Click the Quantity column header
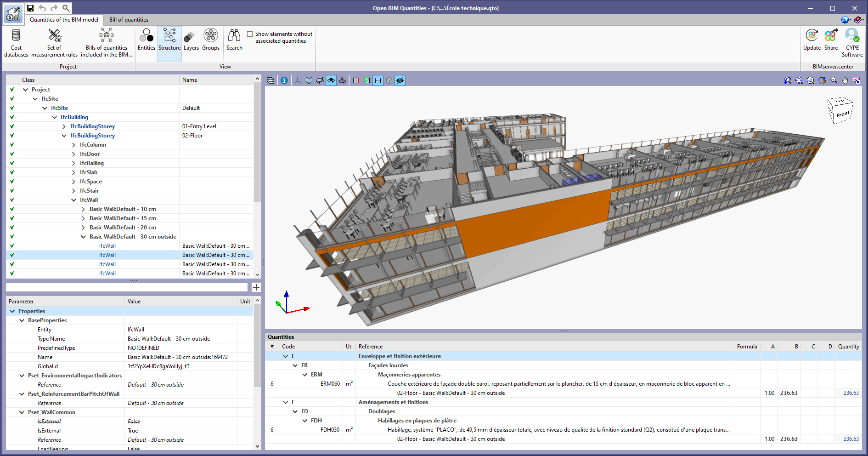 (x=848, y=347)
